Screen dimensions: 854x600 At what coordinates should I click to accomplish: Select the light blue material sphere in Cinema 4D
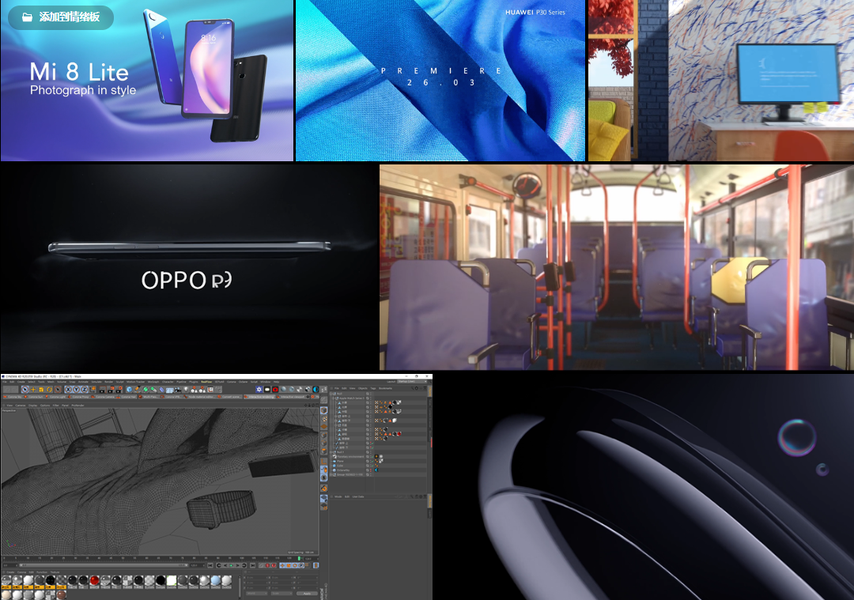point(216,580)
